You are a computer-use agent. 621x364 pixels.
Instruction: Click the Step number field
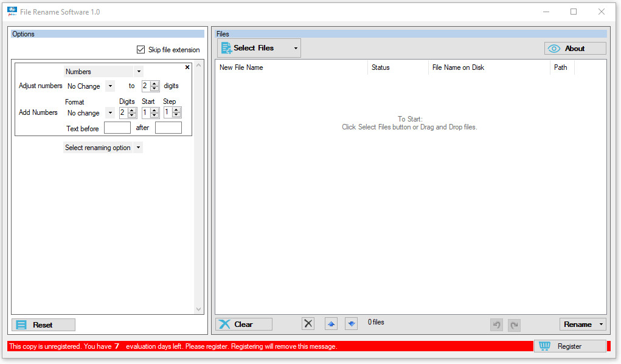168,112
